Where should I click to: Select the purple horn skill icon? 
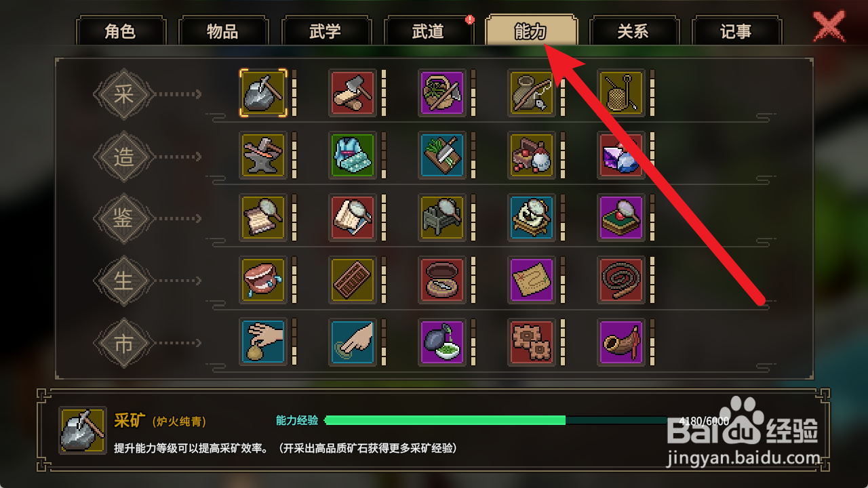pyautogui.click(x=621, y=342)
